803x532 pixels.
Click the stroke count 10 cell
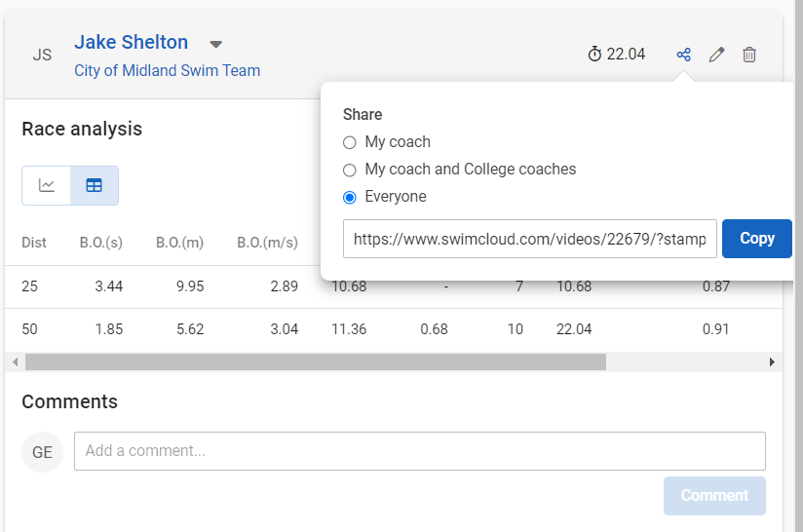click(516, 329)
